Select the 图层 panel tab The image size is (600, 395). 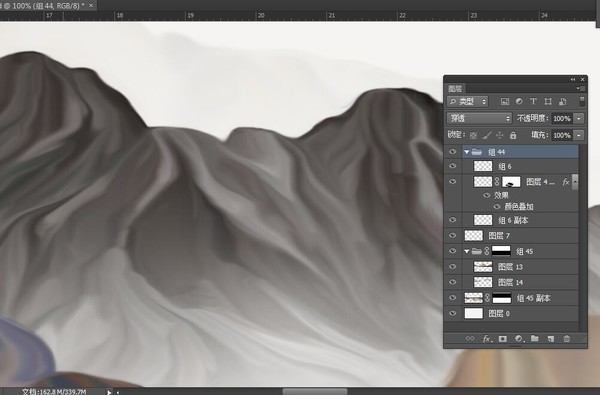[455, 89]
